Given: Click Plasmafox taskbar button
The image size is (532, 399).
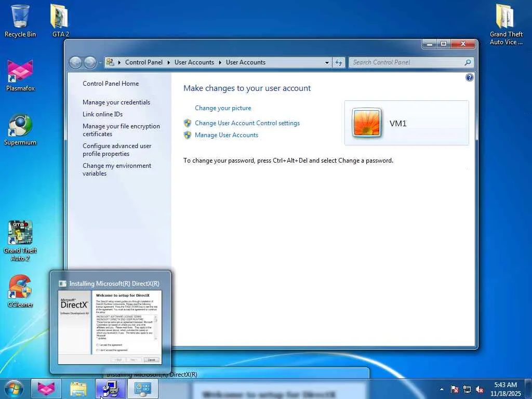Looking at the screenshot, I should 46,389.
